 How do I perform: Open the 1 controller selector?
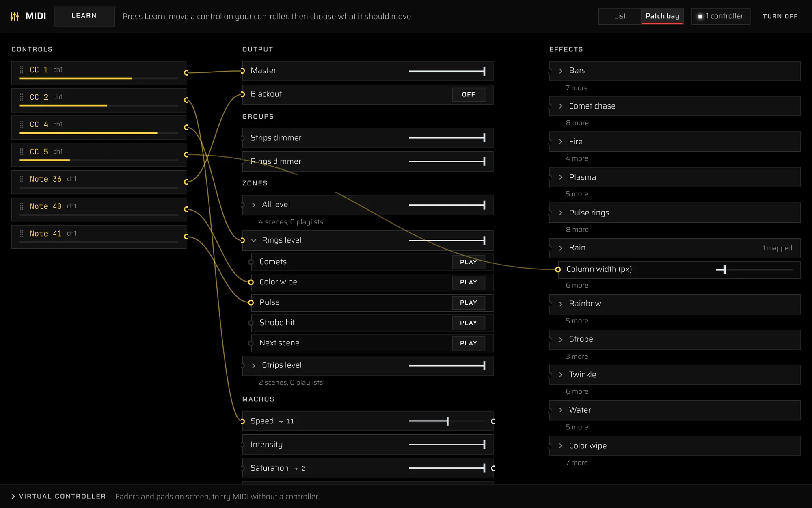coord(721,16)
